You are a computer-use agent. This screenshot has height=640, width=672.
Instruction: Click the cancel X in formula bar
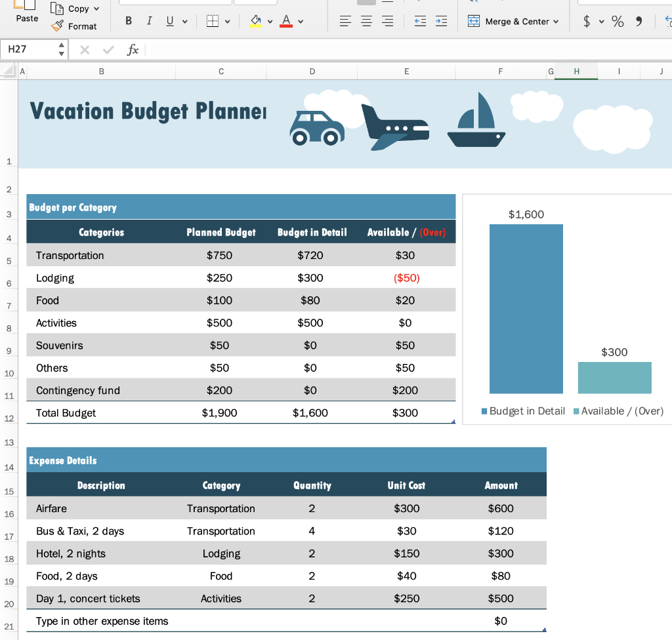click(85, 50)
